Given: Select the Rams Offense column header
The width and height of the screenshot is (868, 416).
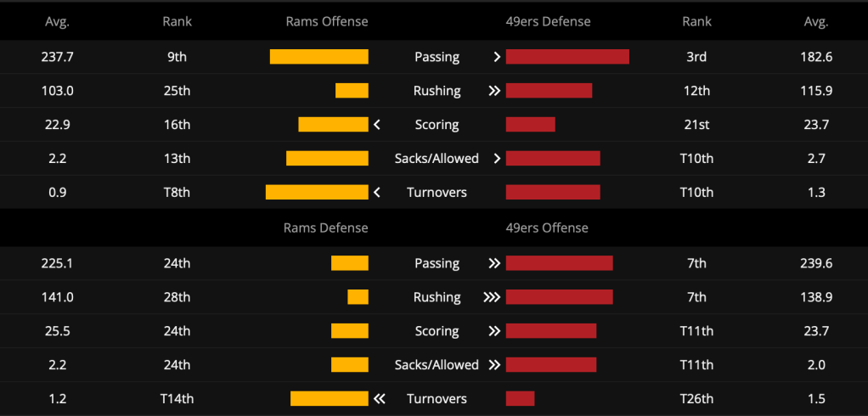Looking at the screenshot, I should coord(327,21).
